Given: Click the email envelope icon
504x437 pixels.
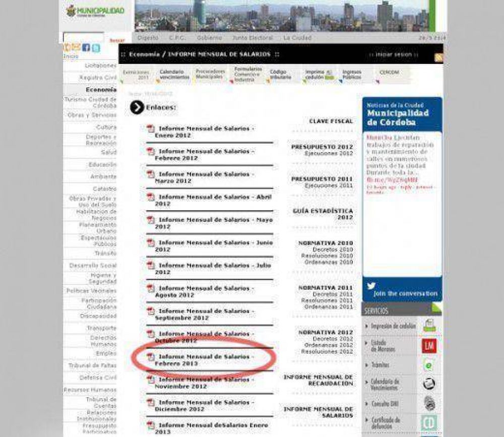Looking at the screenshot, I should coord(76,47).
